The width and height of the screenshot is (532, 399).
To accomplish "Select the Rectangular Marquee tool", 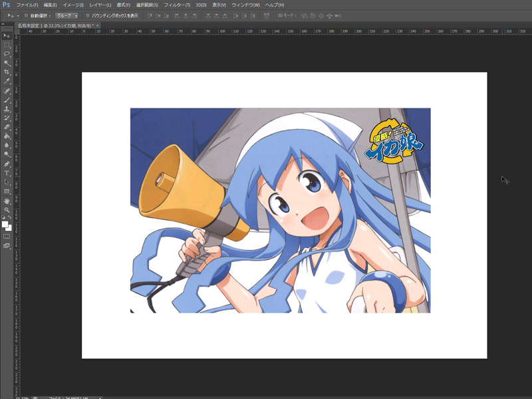I will click(7, 45).
